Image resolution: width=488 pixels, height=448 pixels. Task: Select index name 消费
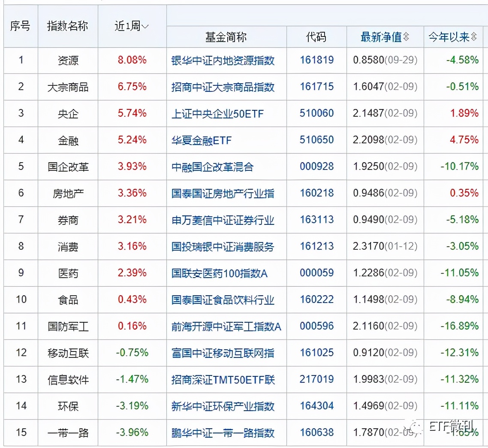(68, 247)
